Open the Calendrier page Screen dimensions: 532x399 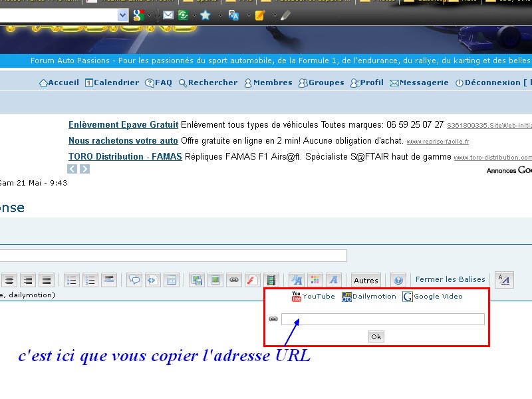click(112, 82)
